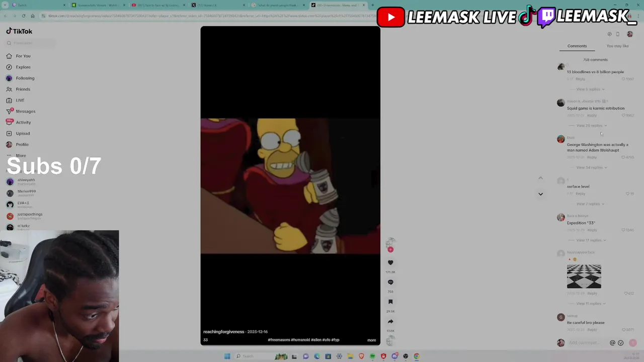Open the #fyp hashtag
The height and width of the screenshot is (362, 644).
(x=335, y=340)
